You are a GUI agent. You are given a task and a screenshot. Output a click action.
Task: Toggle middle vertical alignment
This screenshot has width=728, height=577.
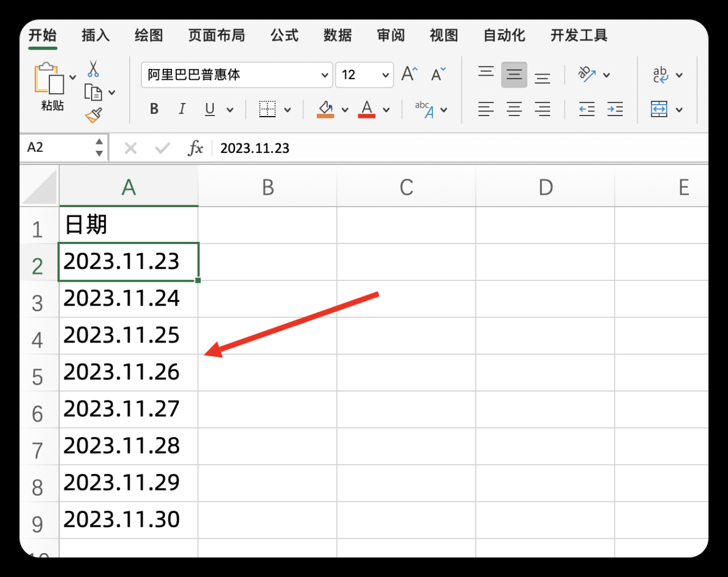[x=514, y=75]
